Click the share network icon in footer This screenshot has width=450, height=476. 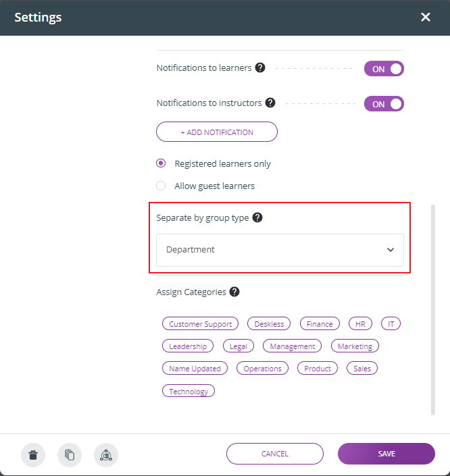pos(106,455)
